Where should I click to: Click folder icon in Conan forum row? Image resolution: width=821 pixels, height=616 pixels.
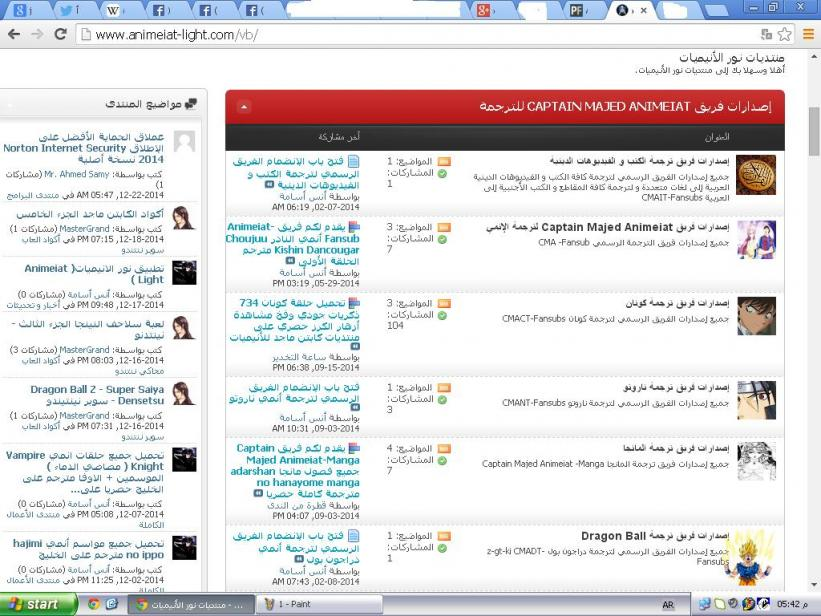[444, 304]
